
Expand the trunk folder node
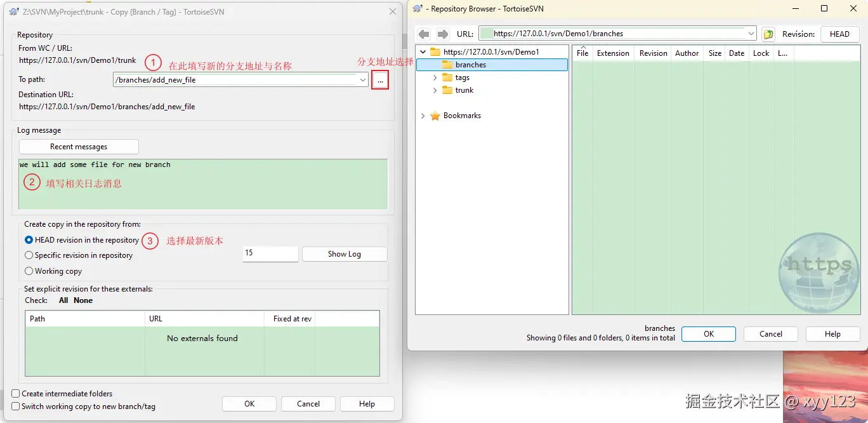coord(435,90)
